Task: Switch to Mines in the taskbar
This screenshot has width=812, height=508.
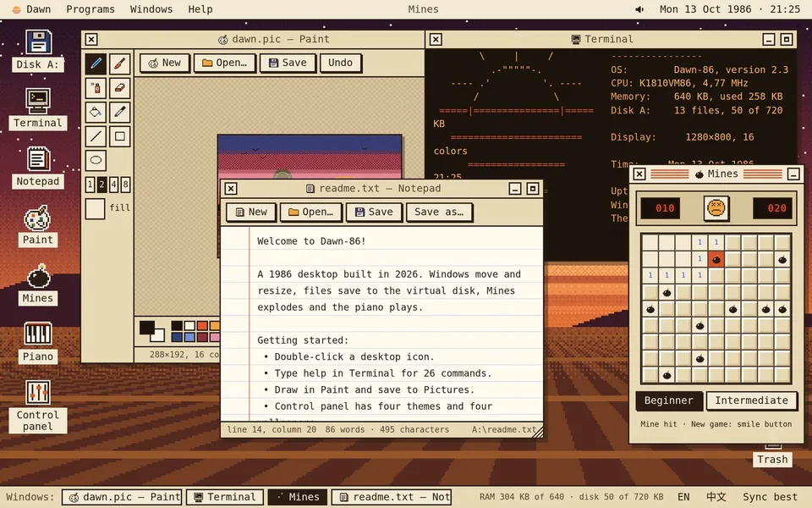Action: point(298,497)
